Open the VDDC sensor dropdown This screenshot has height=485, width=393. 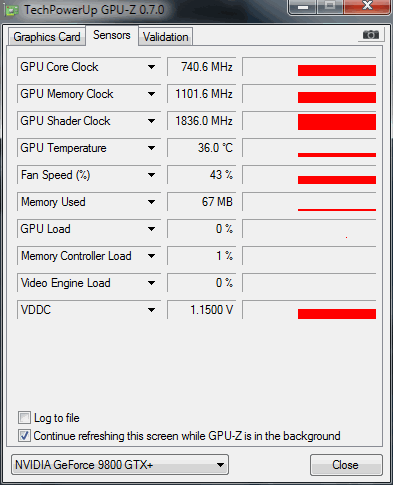[151, 310]
